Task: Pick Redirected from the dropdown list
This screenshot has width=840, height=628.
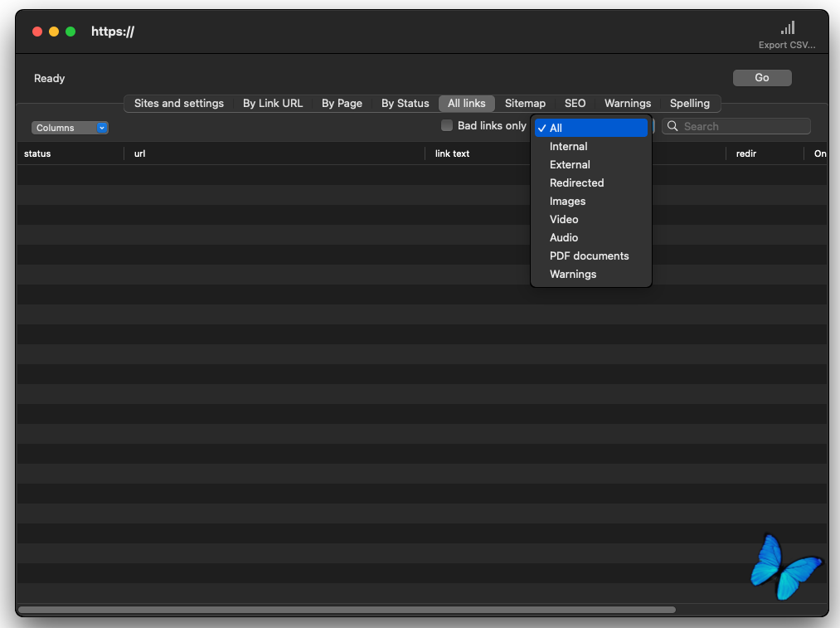Action: (x=576, y=183)
